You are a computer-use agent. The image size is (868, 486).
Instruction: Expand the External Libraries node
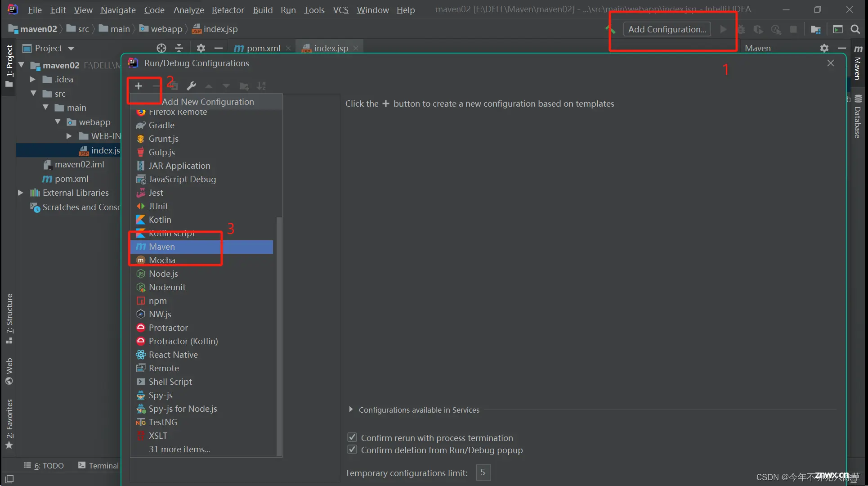(20, 193)
